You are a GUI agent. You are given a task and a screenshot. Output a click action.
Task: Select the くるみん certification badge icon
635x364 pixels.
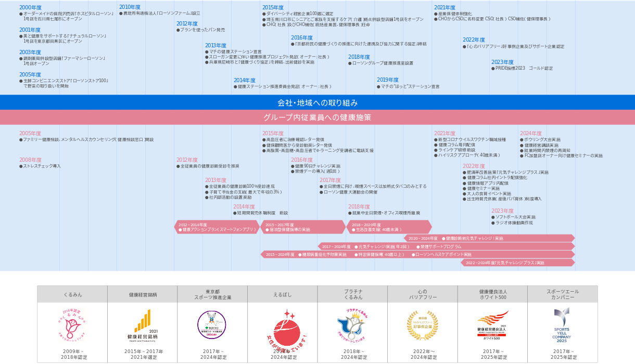pos(72,324)
